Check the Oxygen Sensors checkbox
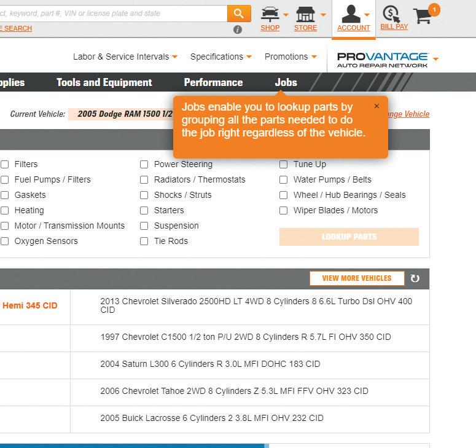The height and width of the screenshot is (448, 476). [4, 241]
